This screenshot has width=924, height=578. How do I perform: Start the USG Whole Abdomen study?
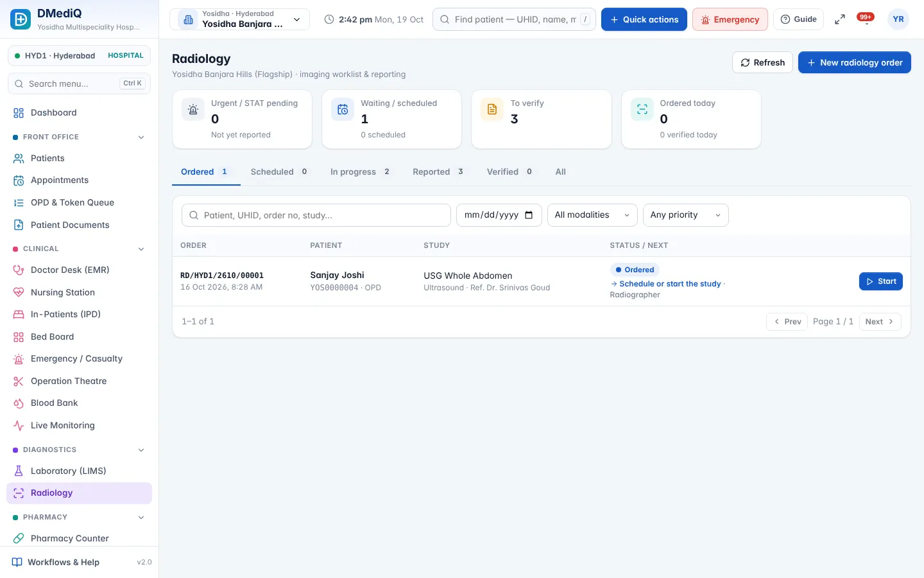tap(881, 281)
